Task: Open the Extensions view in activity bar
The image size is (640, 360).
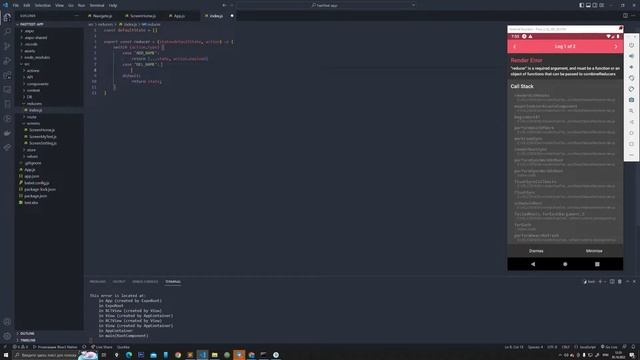Action: [7, 76]
